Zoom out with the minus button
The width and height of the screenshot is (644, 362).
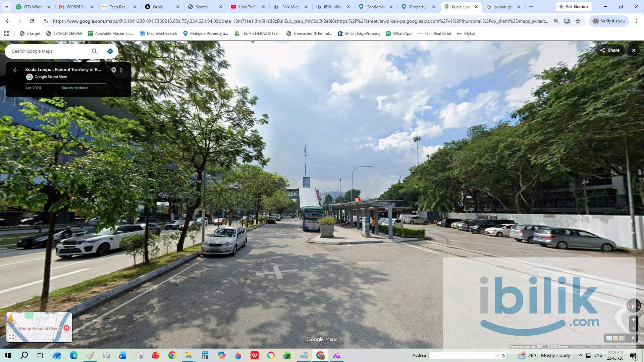633,328
